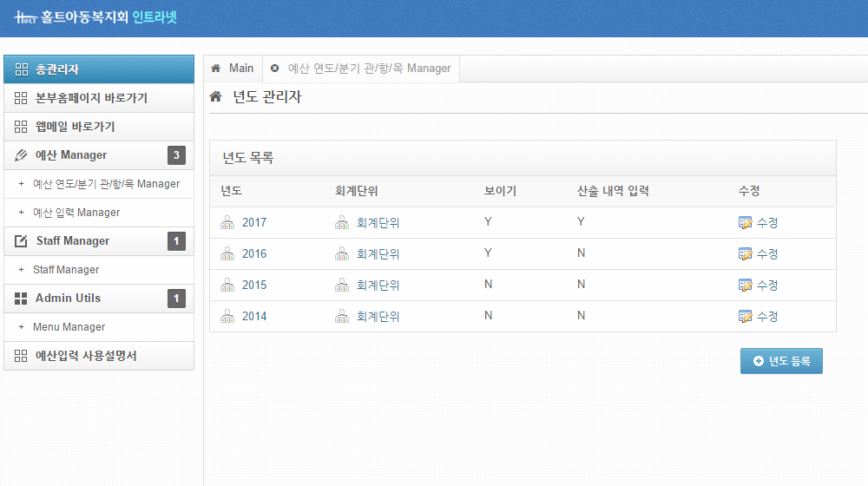This screenshot has height=486, width=868.
Task: Switch to the Main tab
Action: pyautogui.click(x=240, y=69)
